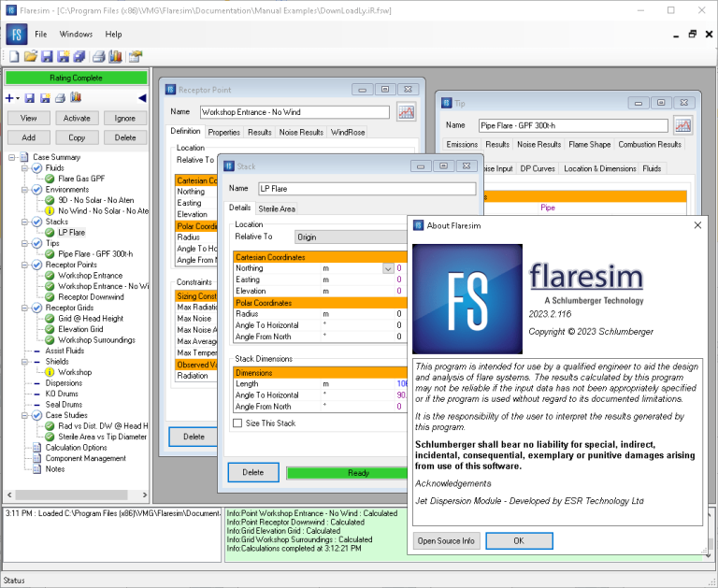718x588 pixels.
Task: Click the blue collapse arrow in case panel
Action: pos(142,98)
